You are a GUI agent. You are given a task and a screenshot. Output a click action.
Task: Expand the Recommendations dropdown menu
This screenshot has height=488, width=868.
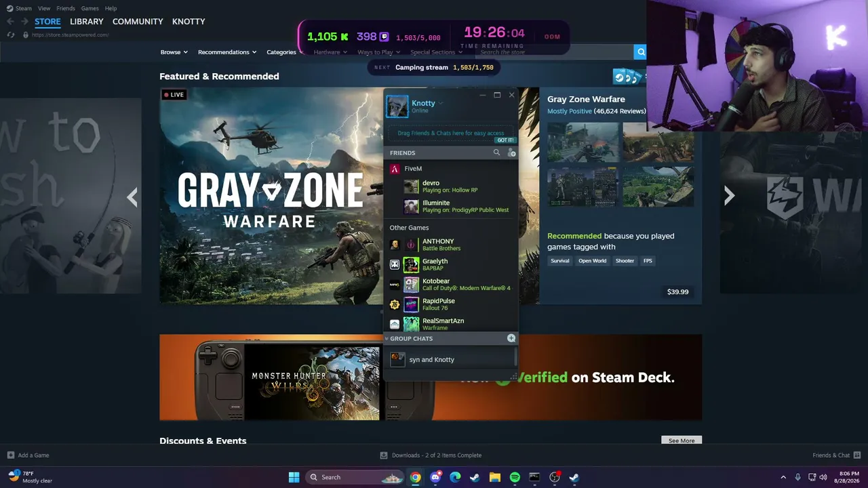click(227, 52)
